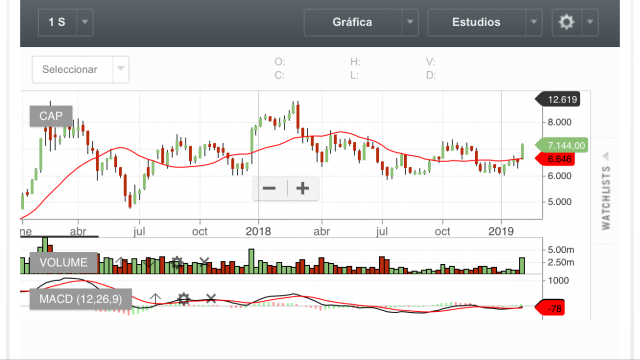Click the Gráfica button
The image size is (640, 360).
coord(353,22)
